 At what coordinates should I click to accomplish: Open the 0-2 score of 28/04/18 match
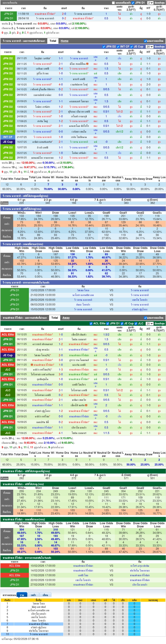[x=64, y=18]
